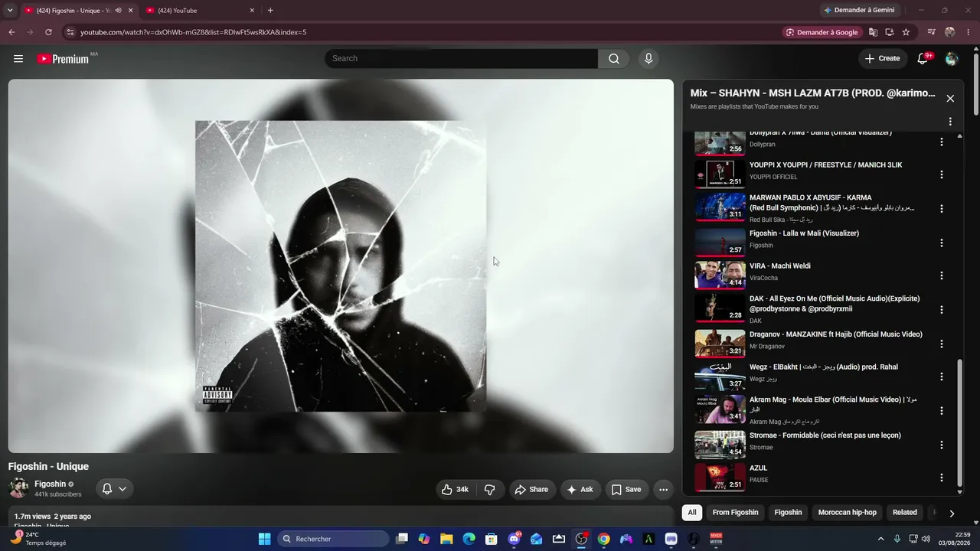Open more actions ellipsis under video
This screenshot has width=980, height=551.
(664, 490)
